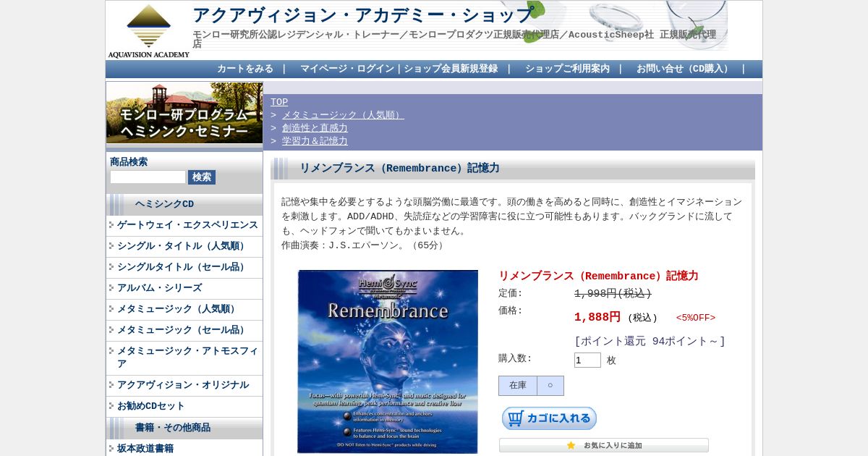
Task: Open ゲートウェイ・エクスペリエンス category
Action: pyautogui.click(x=187, y=225)
